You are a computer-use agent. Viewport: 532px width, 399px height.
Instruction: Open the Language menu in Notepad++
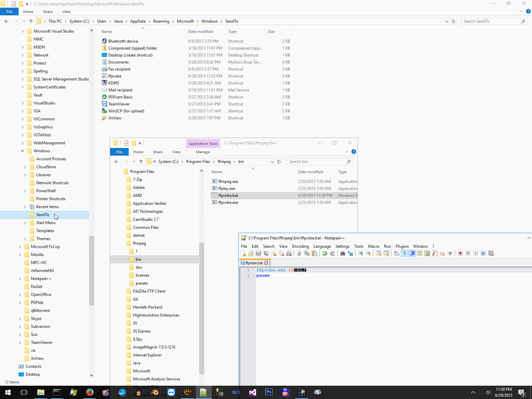click(x=322, y=246)
